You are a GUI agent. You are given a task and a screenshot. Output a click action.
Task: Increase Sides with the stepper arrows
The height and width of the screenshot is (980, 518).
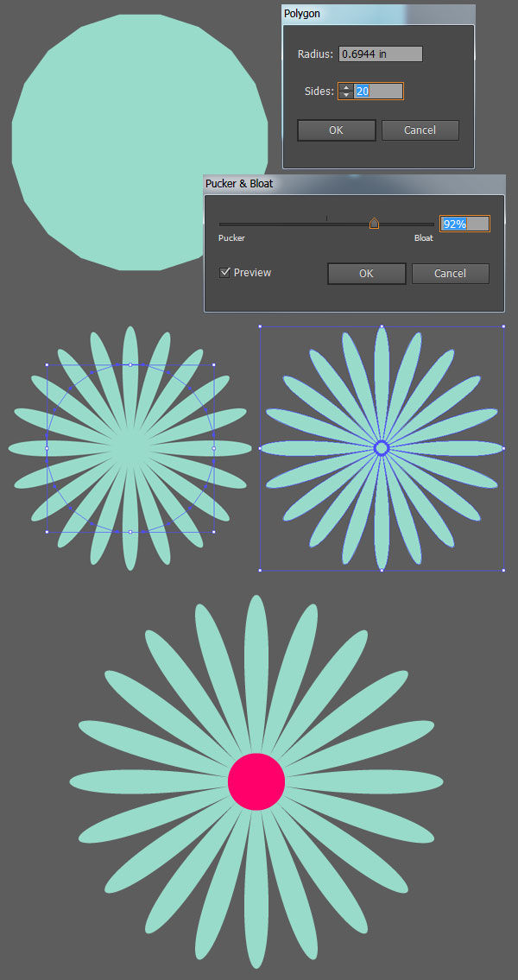pyautogui.click(x=346, y=87)
